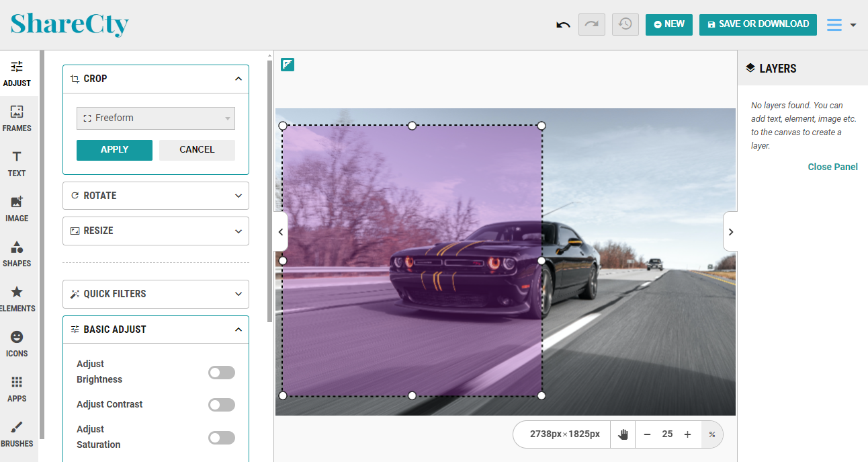Screen dimensions: 868x462
Task: Select the Image tool
Action: click(x=17, y=207)
